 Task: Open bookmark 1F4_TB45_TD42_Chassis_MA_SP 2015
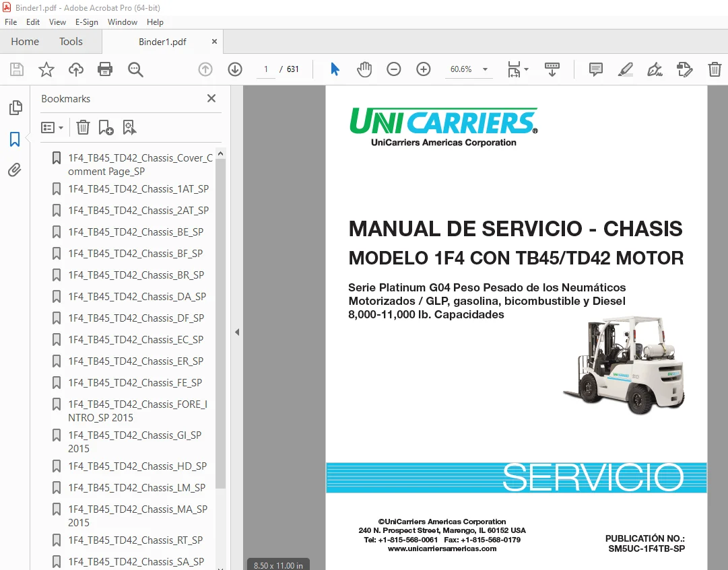click(x=138, y=515)
